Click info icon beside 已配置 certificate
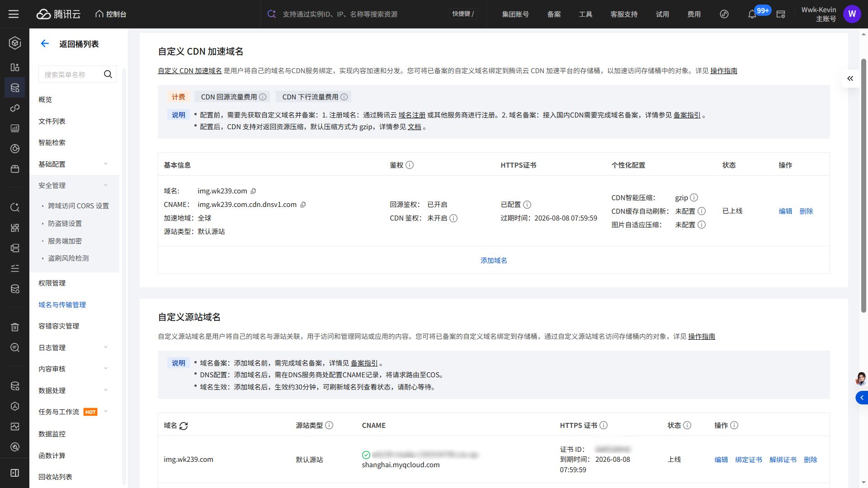Image resolution: width=868 pixels, height=488 pixels. click(527, 205)
